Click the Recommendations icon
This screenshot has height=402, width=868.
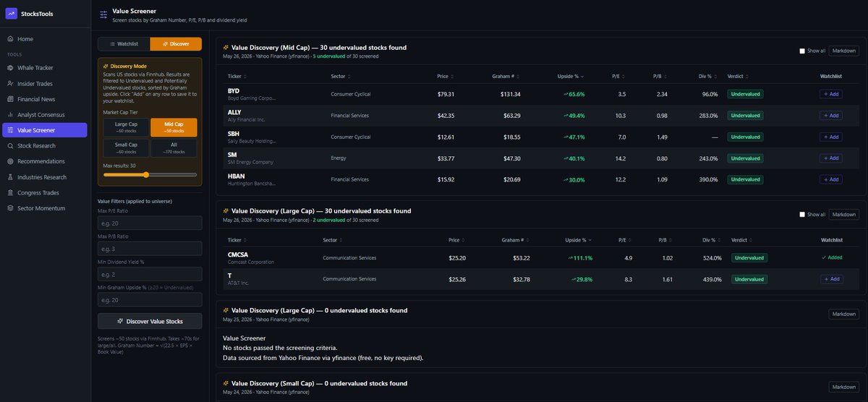coord(10,161)
